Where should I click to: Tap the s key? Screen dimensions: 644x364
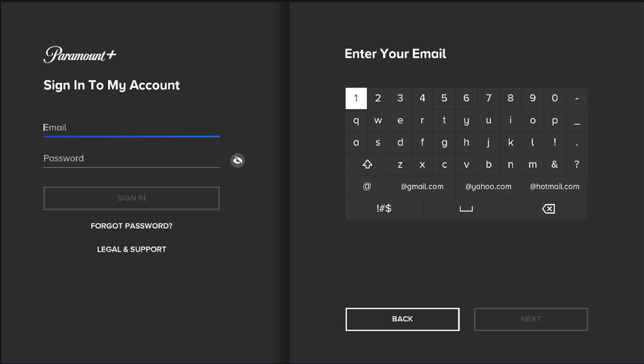pos(378,143)
